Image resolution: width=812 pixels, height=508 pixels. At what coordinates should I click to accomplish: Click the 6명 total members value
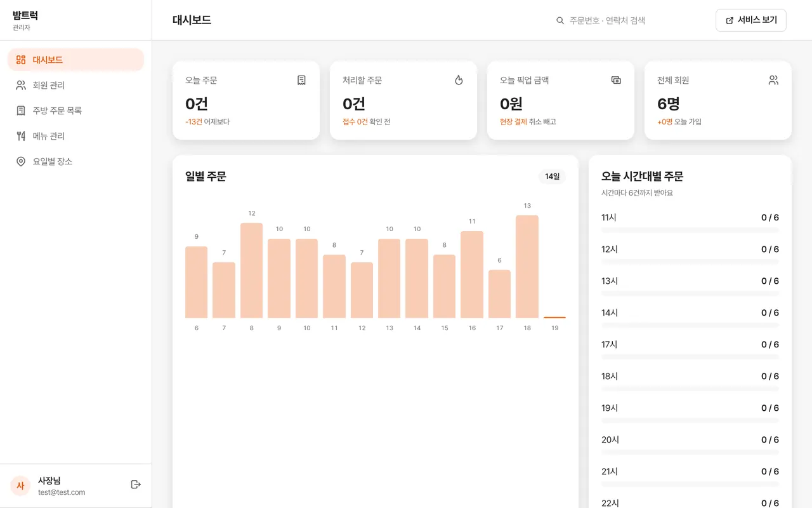(x=669, y=104)
